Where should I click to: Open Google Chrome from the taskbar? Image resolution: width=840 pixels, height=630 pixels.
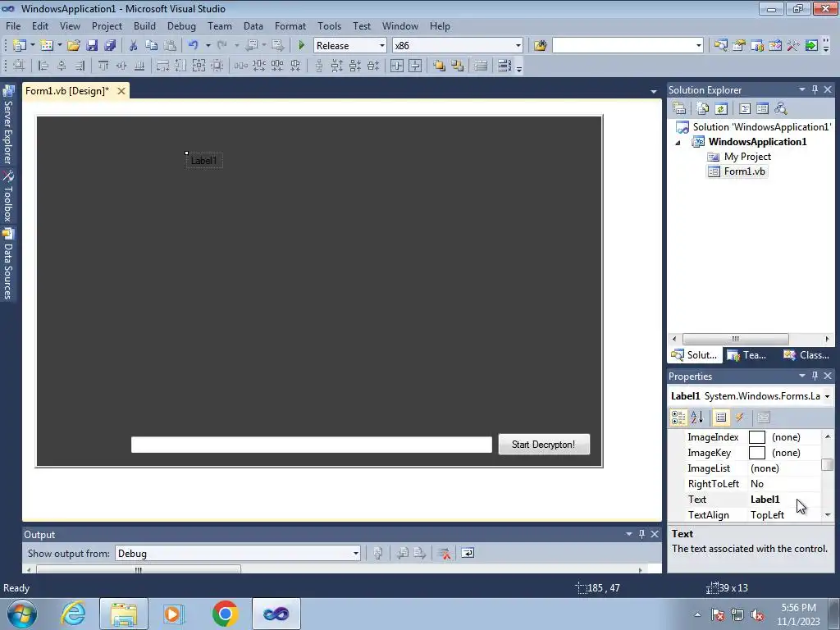pos(225,614)
